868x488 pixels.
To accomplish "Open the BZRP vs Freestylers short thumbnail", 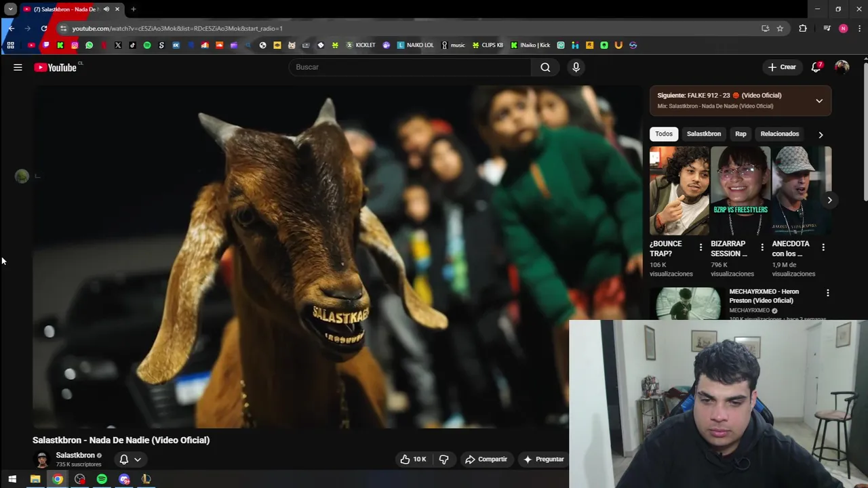I will [x=741, y=190].
